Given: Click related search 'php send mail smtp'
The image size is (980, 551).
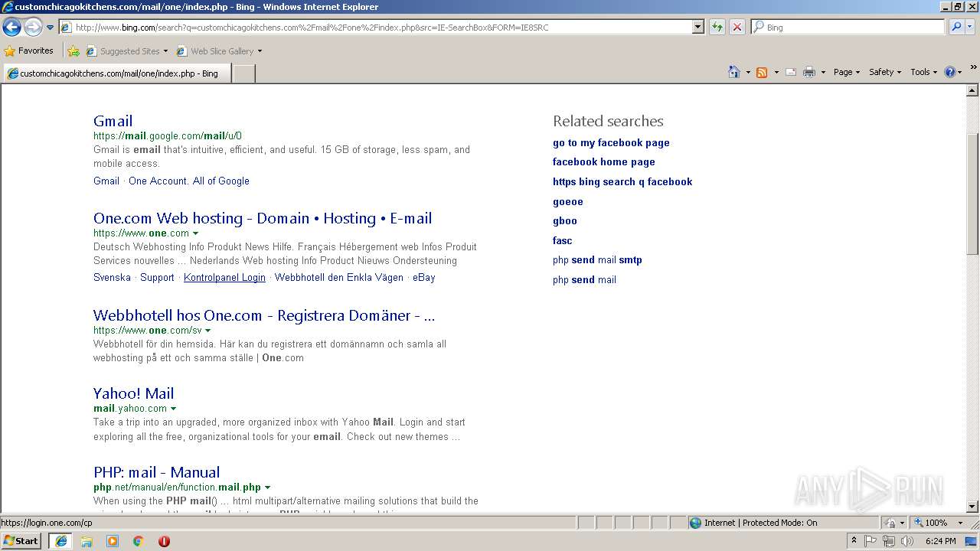Looking at the screenshot, I should 597,260.
